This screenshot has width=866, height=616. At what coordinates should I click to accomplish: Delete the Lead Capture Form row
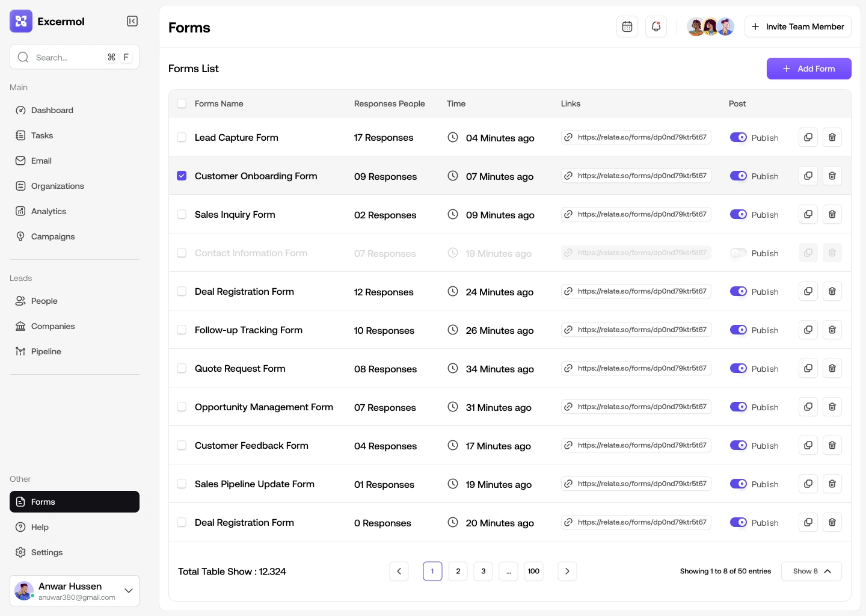[x=832, y=137]
